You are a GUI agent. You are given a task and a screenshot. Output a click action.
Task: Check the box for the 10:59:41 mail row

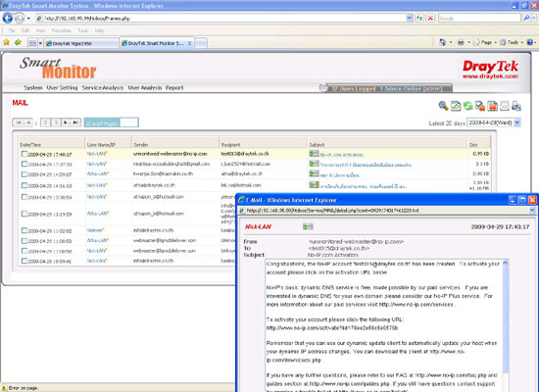24,261
